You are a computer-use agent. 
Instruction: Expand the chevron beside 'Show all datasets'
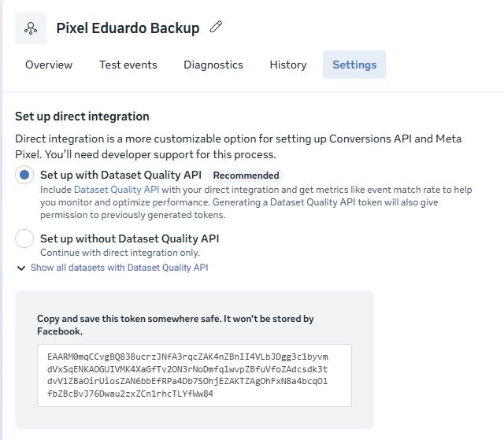20,268
